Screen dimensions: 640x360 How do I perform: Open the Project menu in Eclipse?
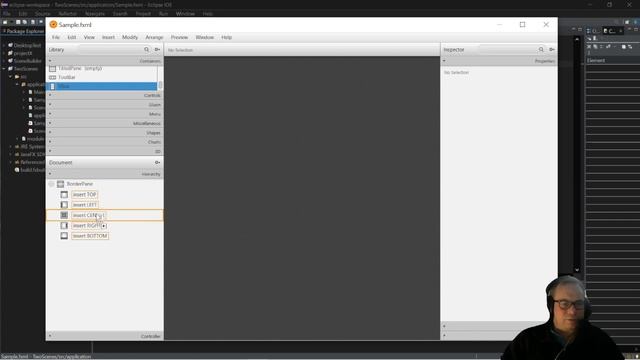click(x=143, y=13)
